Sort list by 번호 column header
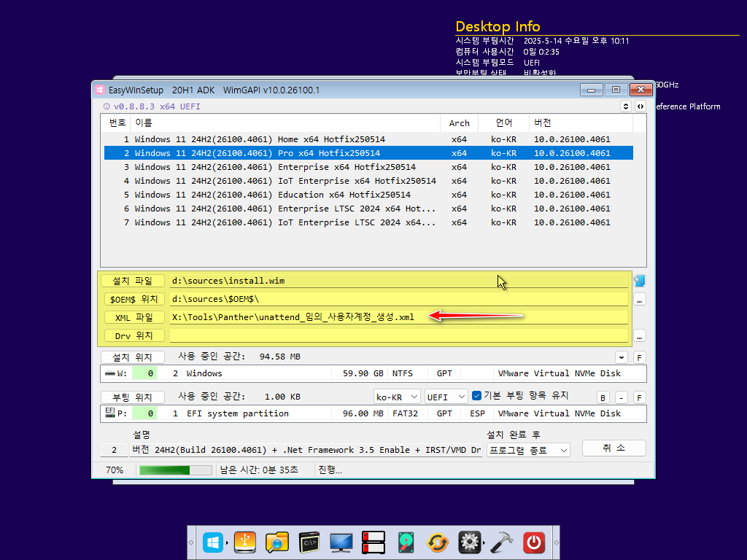Screen dimensions: 747x560 tap(117, 122)
